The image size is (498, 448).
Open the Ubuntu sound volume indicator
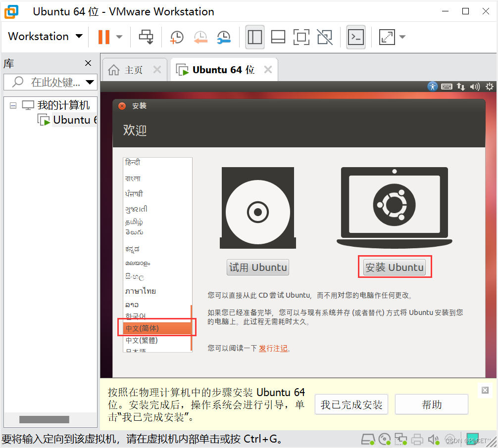coord(475,87)
